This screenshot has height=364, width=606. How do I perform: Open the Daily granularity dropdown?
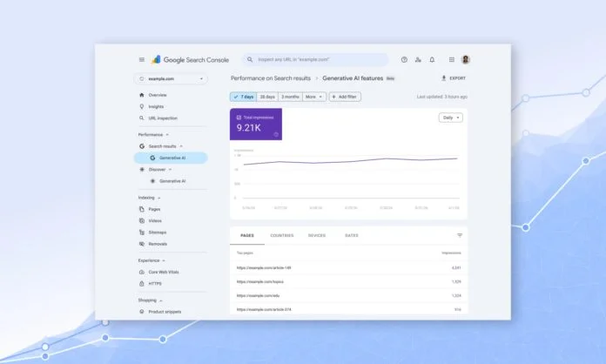[451, 118]
